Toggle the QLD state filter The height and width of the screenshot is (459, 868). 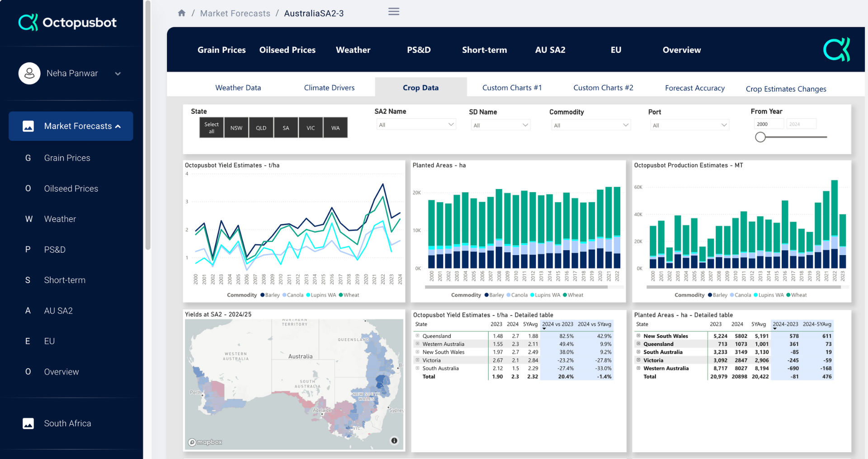pos(261,128)
